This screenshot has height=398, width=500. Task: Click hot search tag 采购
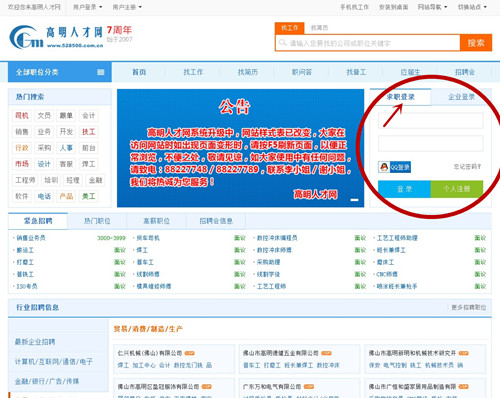(44, 148)
